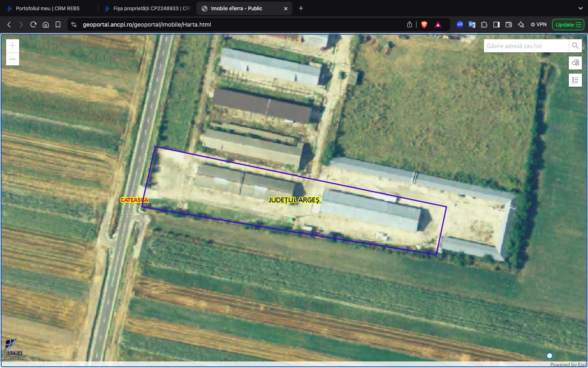The image size is (588, 368).
Task: Zoom out using the minus map control
Action: click(x=12, y=59)
